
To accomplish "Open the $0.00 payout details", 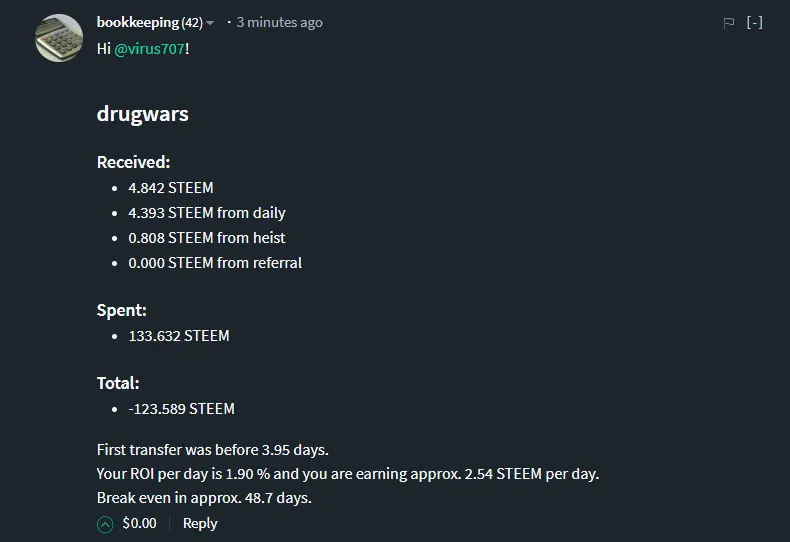I will coord(139,523).
